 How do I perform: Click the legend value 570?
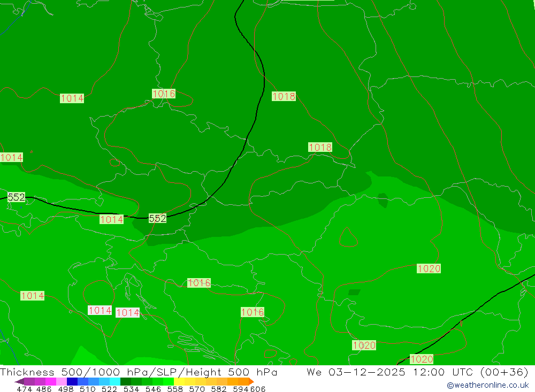(196, 389)
